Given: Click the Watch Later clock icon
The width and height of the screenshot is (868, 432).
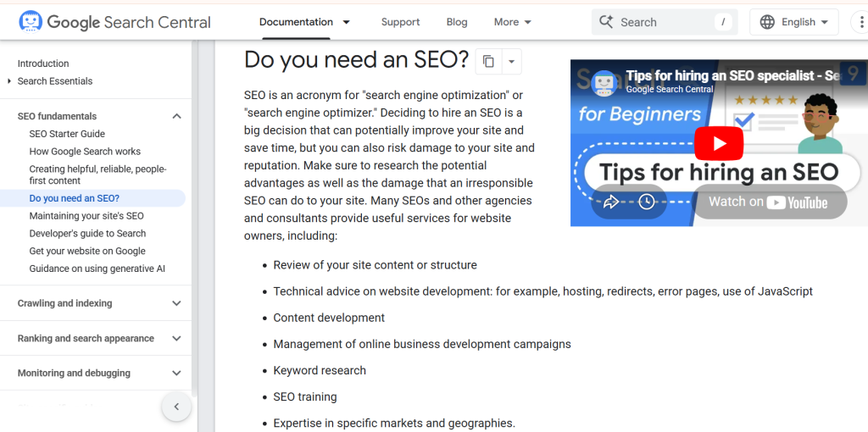Looking at the screenshot, I should pos(647,202).
